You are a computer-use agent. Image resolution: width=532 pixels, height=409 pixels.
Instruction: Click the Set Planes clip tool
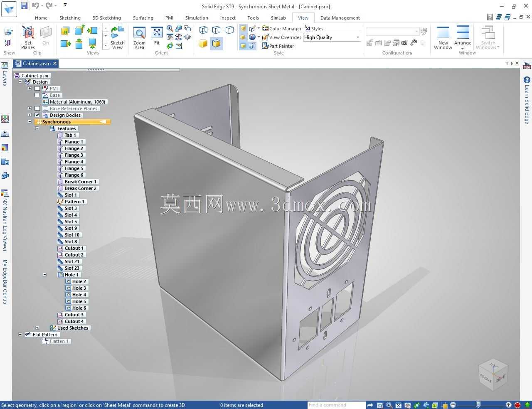coord(28,37)
